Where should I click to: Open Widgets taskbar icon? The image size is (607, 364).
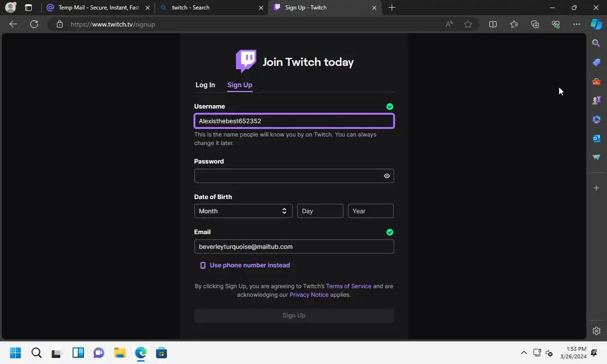click(78, 353)
